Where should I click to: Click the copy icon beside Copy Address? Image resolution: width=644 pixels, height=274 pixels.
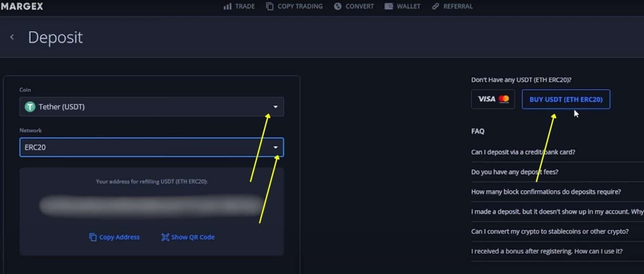coord(93,237)
